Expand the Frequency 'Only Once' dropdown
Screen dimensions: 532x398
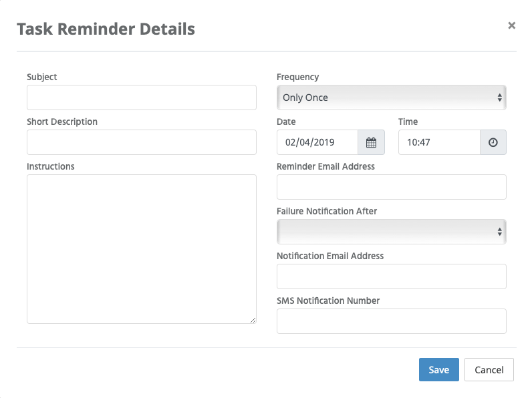[392, 97]
